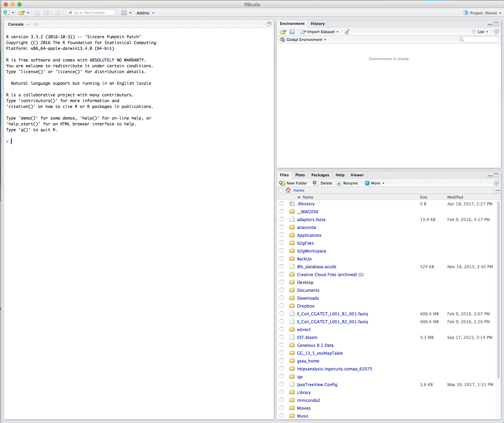This screenshot has height=423, width=504.
Task: Maximize the Console pane
Action: 269,24
